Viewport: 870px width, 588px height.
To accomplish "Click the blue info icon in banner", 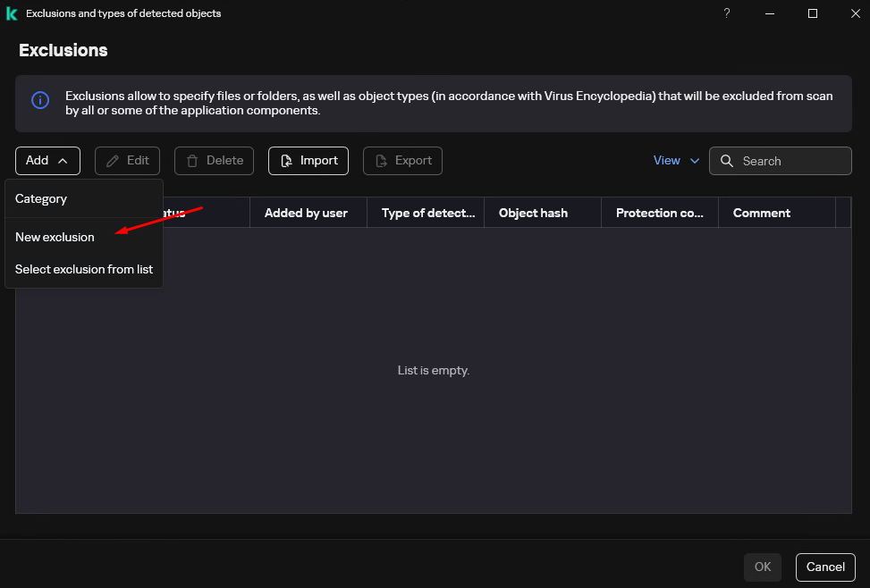I will [x=40, y=100].
